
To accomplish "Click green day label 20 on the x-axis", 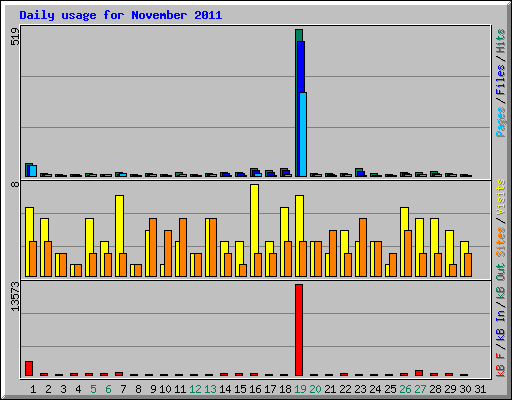I will coord(315,389).
